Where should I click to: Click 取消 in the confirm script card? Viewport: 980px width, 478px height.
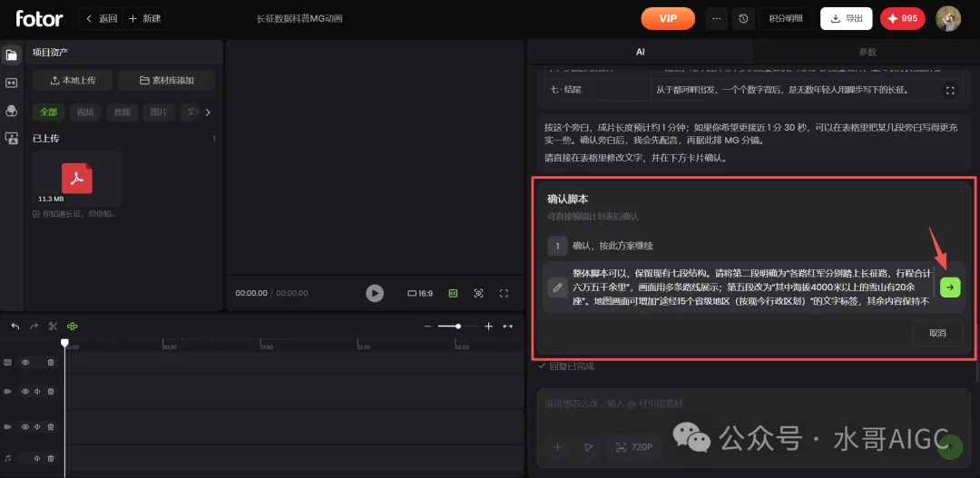click(936, 333)
